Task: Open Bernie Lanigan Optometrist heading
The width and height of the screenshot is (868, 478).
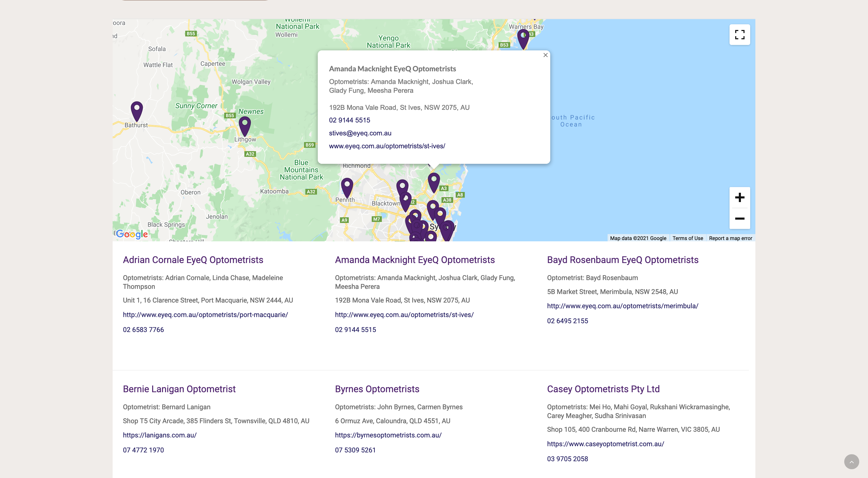Action: pos(179,389)
